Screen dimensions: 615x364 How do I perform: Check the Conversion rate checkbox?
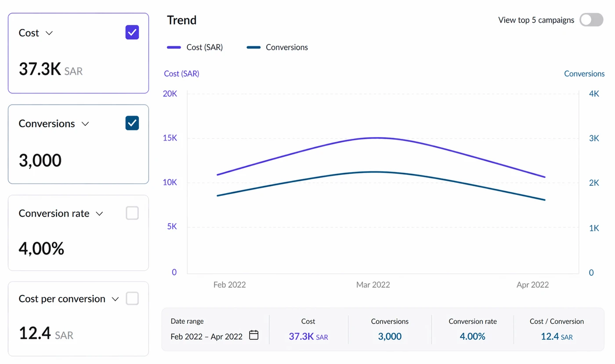click(132, 213)
